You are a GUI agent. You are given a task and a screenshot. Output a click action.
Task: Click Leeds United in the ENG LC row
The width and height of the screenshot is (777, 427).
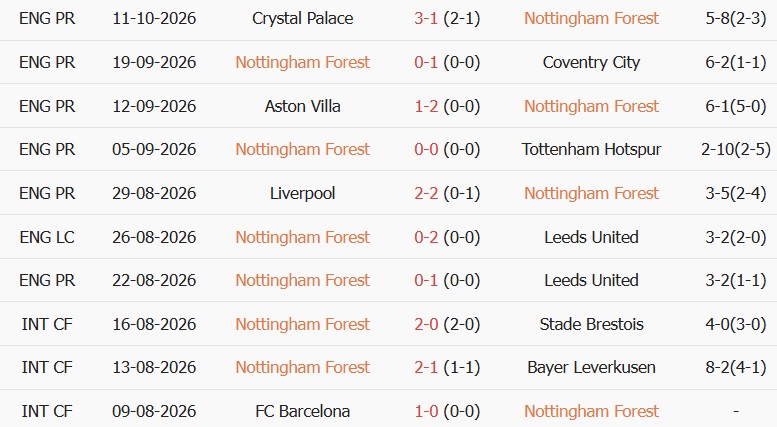tap(591, 237)
